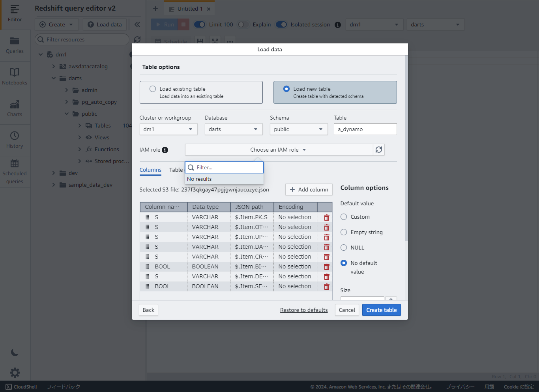This screenshot has width=539, height=392.
Task: Toggle dark mode moon icon
Action: tap(14, 352)
